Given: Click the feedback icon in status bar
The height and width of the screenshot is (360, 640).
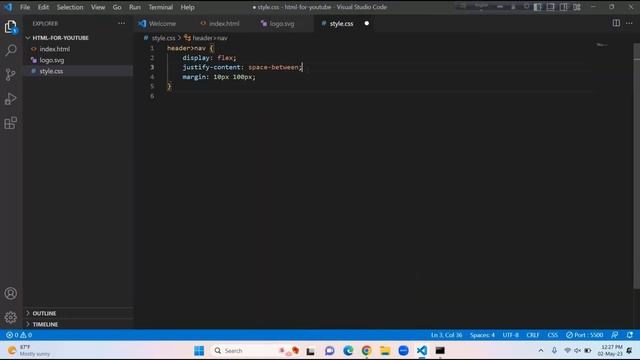Looking at the screenshot, I should tap(615, 335).
